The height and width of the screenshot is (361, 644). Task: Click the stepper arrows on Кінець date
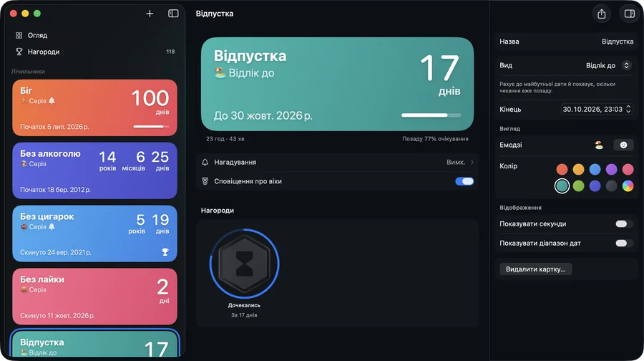[628, 109]
